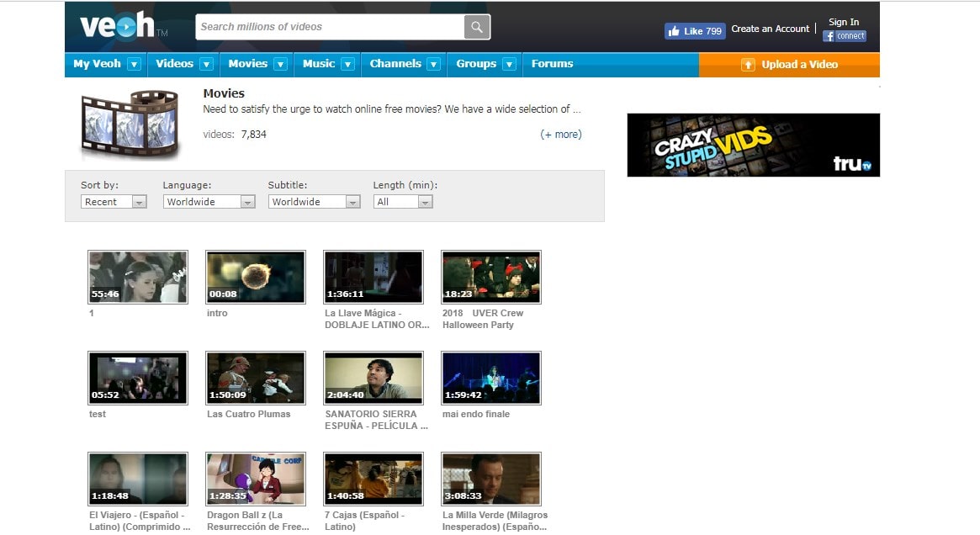The width and height of the screenshot is (980, 535).
Task: Expand the Videos menu arrow
Action: pos(206,64)
